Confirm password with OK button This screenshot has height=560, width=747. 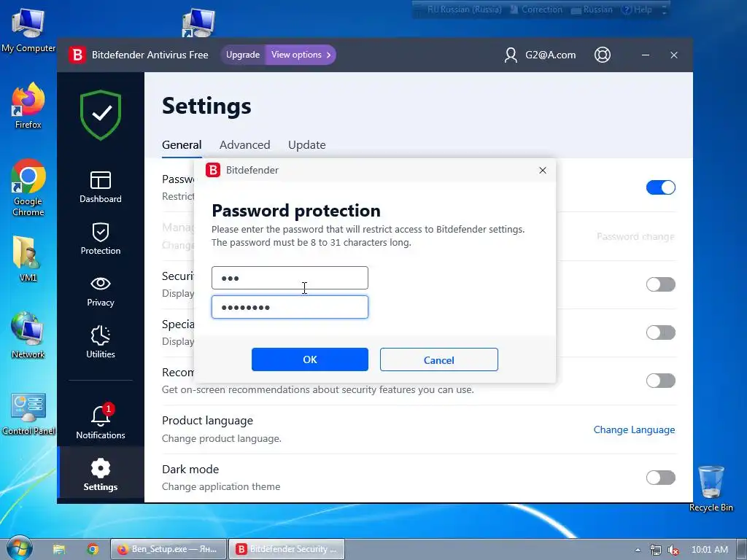click(309, 359)
